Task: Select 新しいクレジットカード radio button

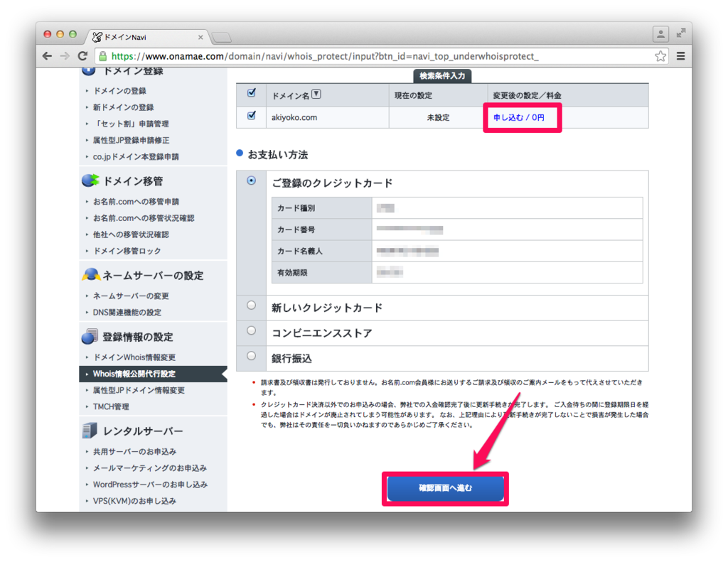Action: pos(251,306)
